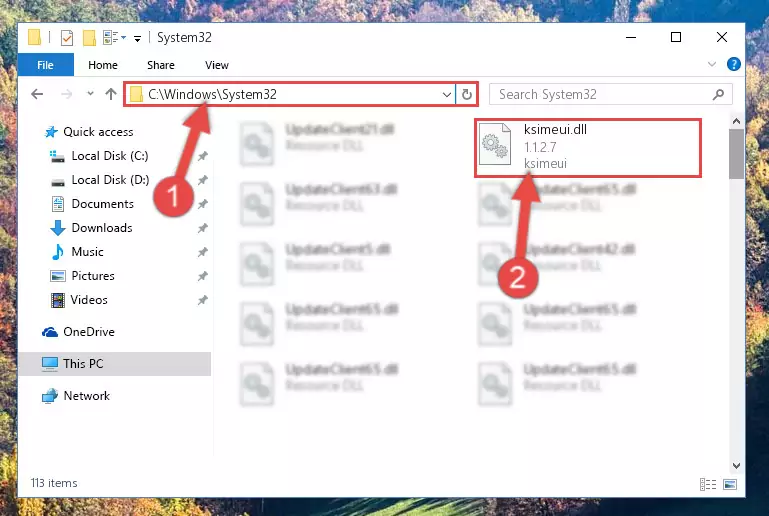Screen dimensions: 769x516
Task: Click the pin icon beside Music
Action: [203, 252]
